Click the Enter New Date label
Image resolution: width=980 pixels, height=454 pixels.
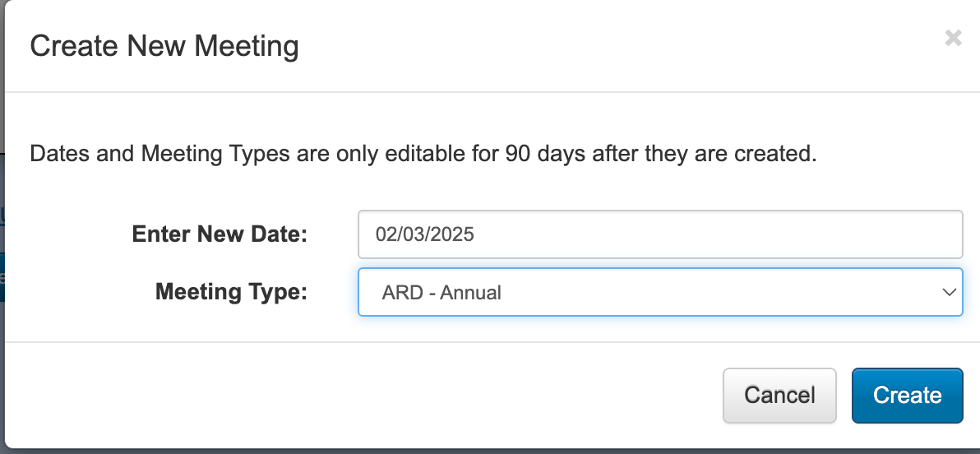(x=220, y=234)
